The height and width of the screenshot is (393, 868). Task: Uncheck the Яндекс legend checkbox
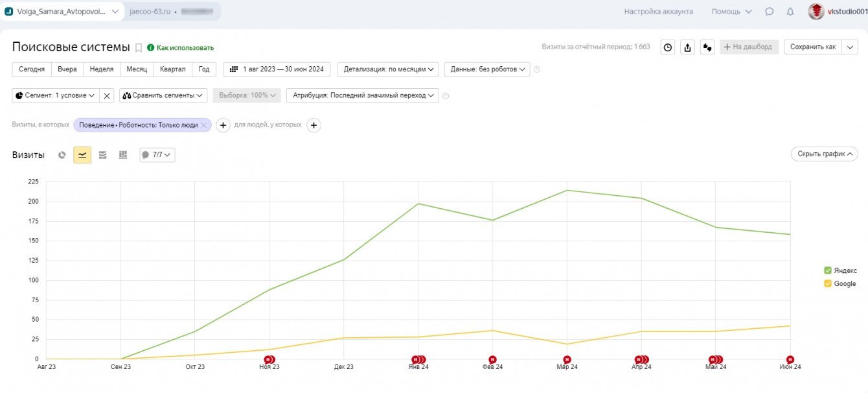pos(827,270)
